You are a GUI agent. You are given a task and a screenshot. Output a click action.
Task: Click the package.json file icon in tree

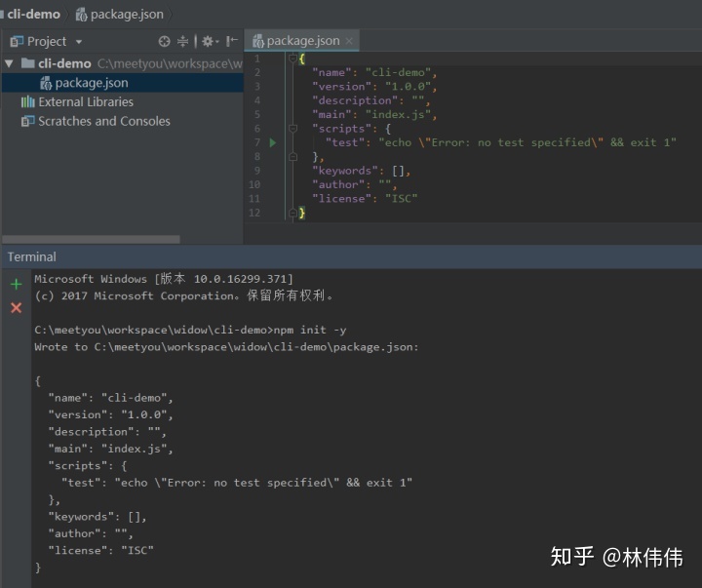(46, 83)
